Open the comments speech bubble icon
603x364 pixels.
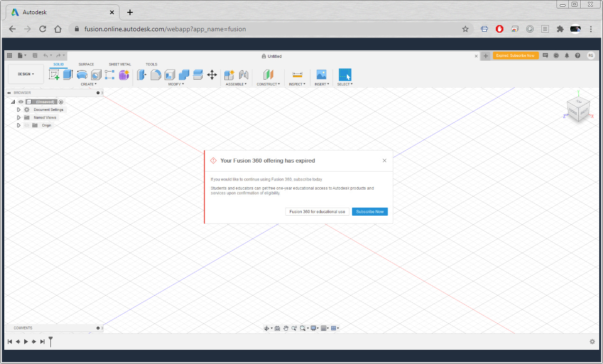coord(546,55)
